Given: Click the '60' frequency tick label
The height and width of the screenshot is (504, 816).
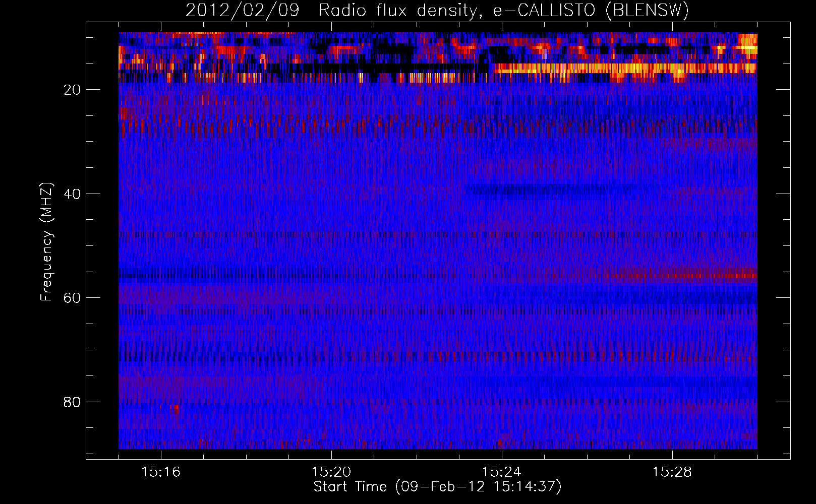Looking at the screenshot, I should click(x=73, y=298).
